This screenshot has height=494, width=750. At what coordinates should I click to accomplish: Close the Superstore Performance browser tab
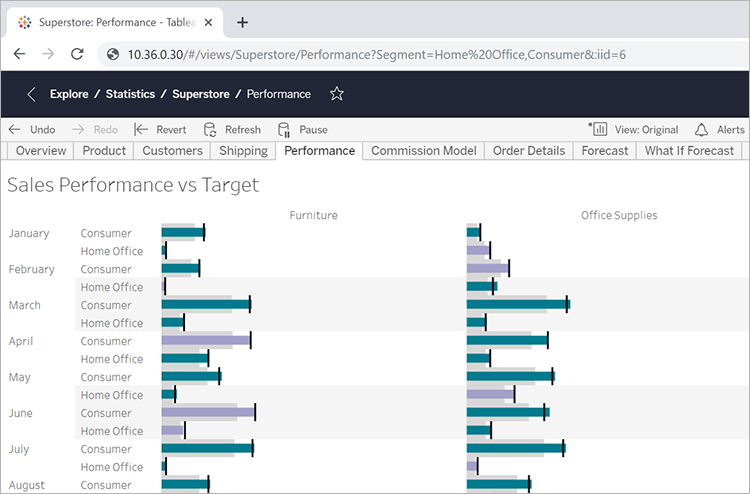[208, 22]
